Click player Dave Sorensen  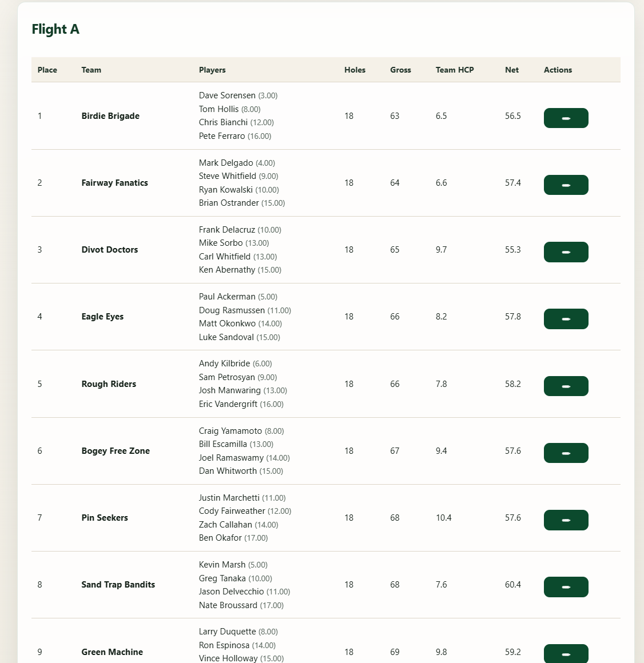click(227, 95)
